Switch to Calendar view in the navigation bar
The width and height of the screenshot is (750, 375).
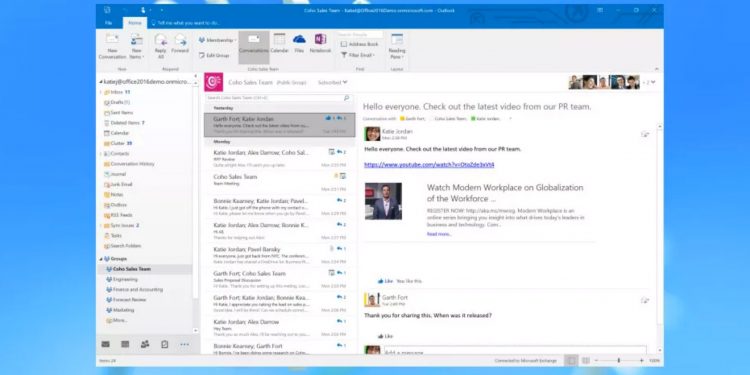pos(125,344)
